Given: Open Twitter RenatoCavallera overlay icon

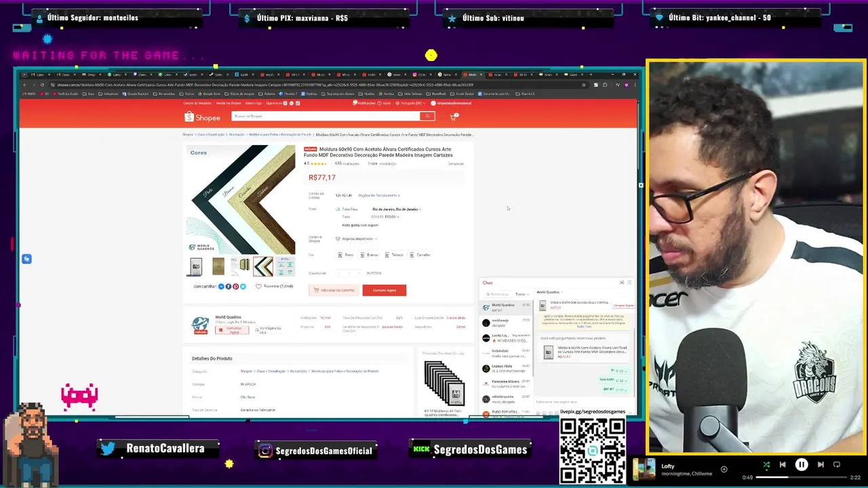Looking at the screenshot, I should [108, 449].
